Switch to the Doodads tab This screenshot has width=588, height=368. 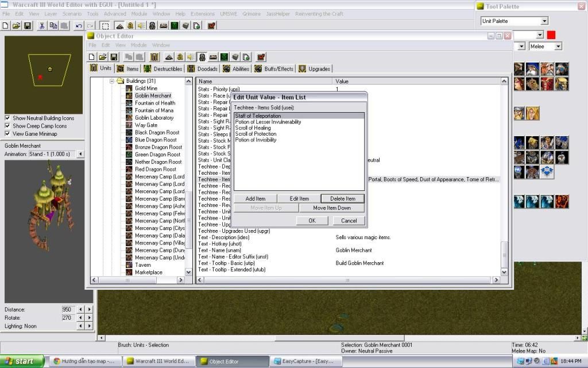tap(203, 69)
